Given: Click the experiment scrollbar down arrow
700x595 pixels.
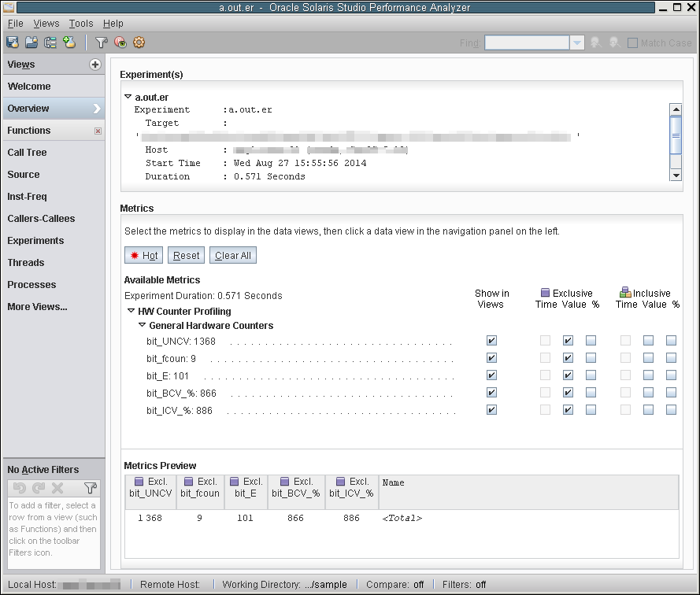Looking at the screenshot, I should pyautogui.click(x=676, y=175).
